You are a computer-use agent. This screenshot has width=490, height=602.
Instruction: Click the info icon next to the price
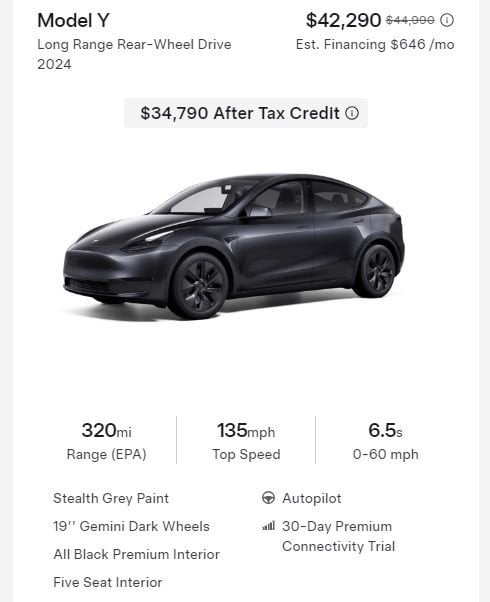pos(447,20)
